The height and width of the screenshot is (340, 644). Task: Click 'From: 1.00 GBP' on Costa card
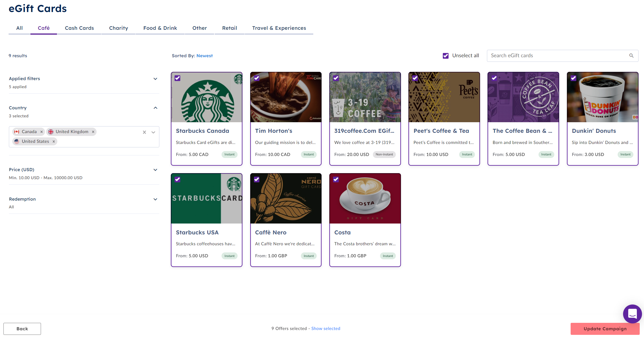coord(350,256)
